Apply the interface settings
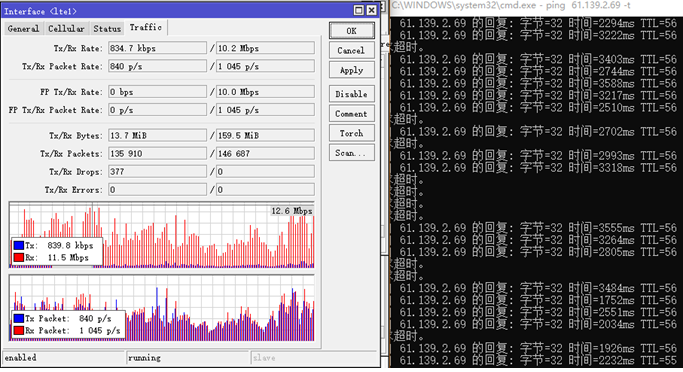 point(352,70)
